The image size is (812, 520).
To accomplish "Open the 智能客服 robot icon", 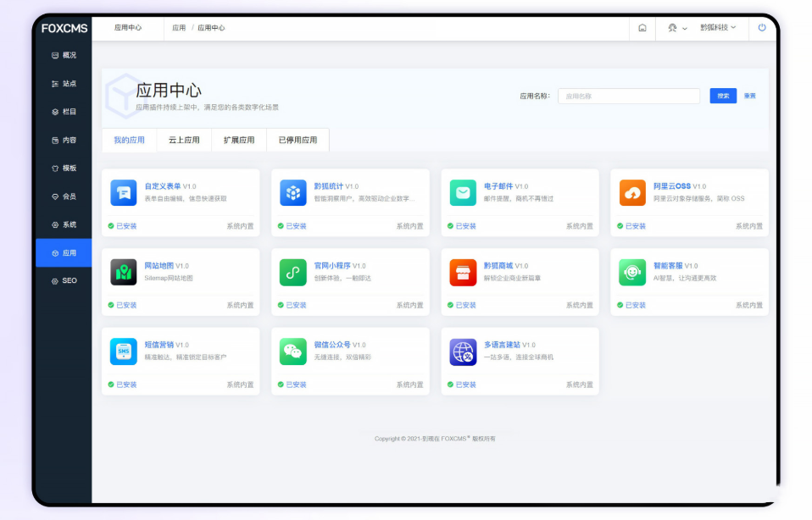I will [x=632, y=273].
